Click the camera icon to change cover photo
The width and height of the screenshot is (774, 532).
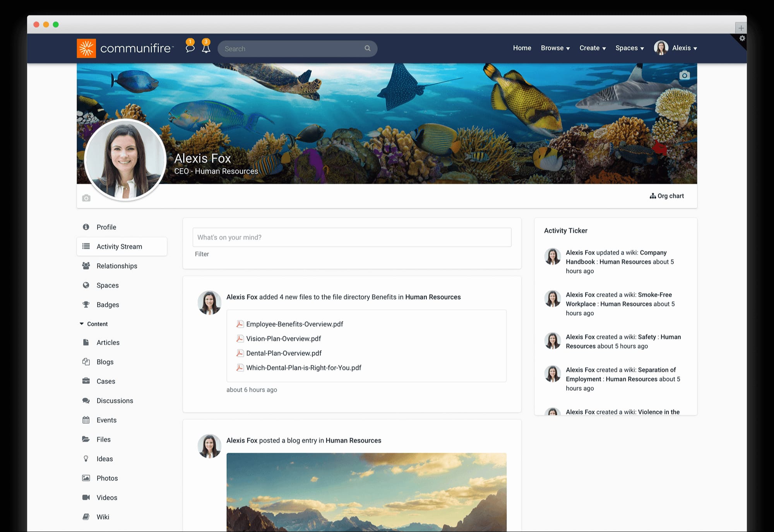tap(684, 75)
